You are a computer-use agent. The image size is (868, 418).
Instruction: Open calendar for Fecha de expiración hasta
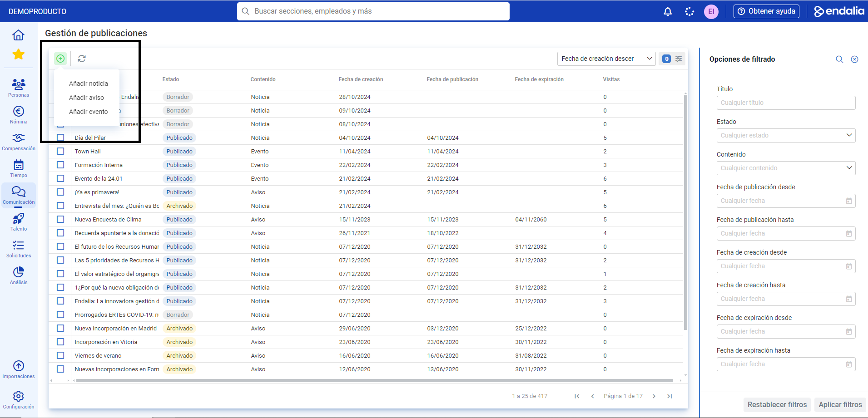849,364
